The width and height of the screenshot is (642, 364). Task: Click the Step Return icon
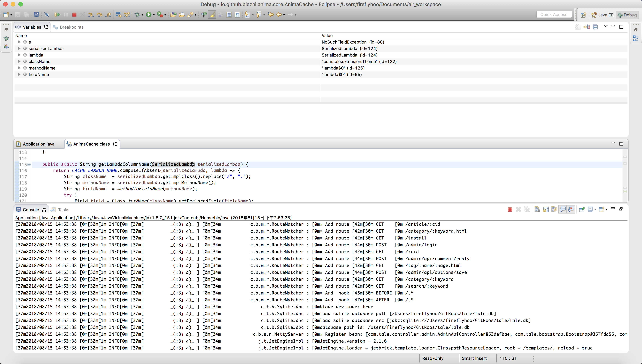108,15
